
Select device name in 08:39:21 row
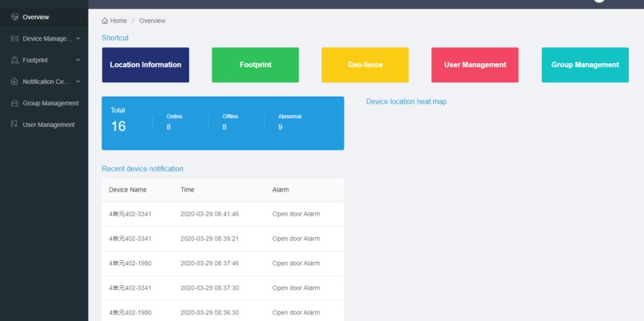130,239
